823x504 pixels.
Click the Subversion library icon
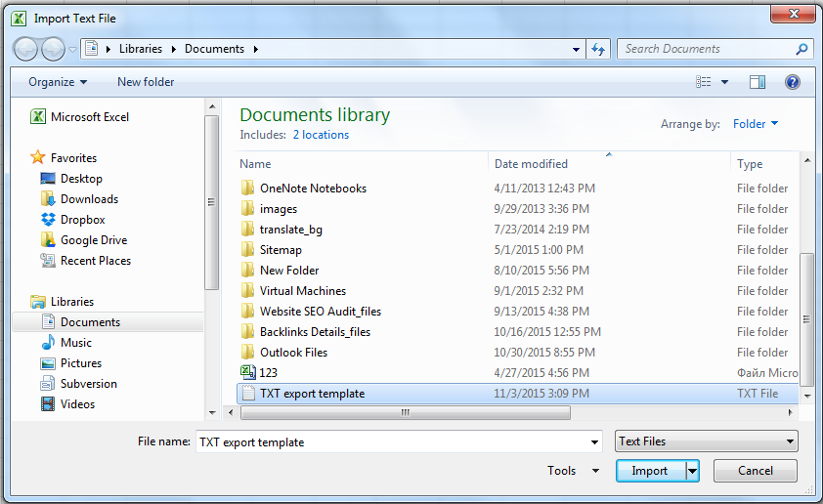click(x=48, y=384)
